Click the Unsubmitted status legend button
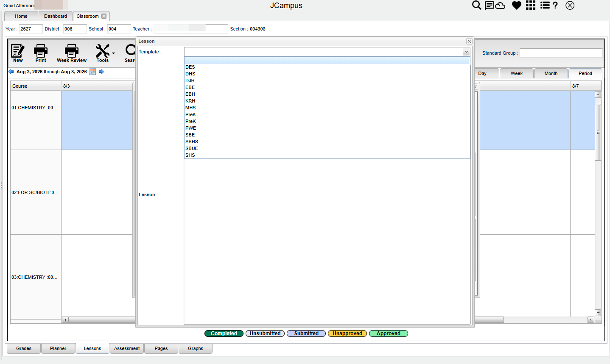Screen dimensions: 610x364 (x=265, y=333)
